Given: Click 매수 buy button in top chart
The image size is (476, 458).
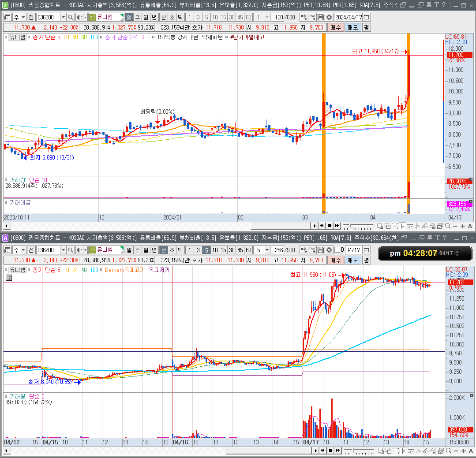Looking at the screenshot, I should click(335, 27).
